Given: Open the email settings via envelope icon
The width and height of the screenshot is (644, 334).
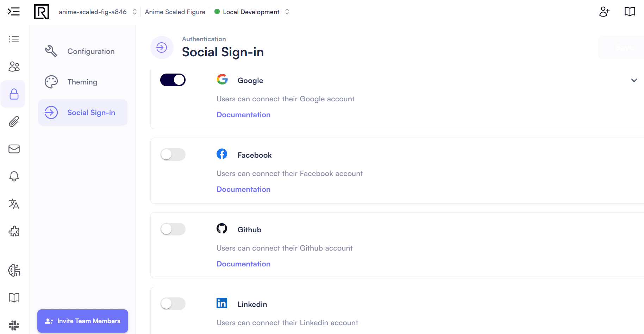Looking at the screenshot, I should pos(14,149).
